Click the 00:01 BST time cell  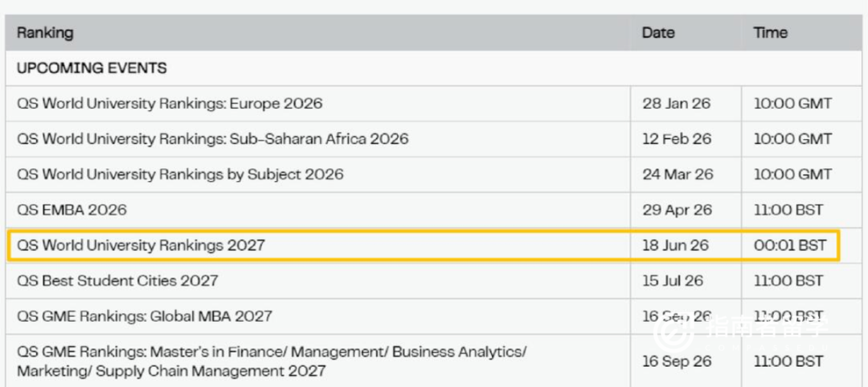tap(789, 245)
